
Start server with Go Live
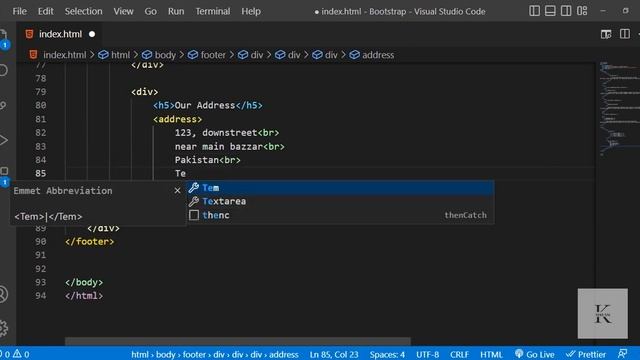point(535,354)
